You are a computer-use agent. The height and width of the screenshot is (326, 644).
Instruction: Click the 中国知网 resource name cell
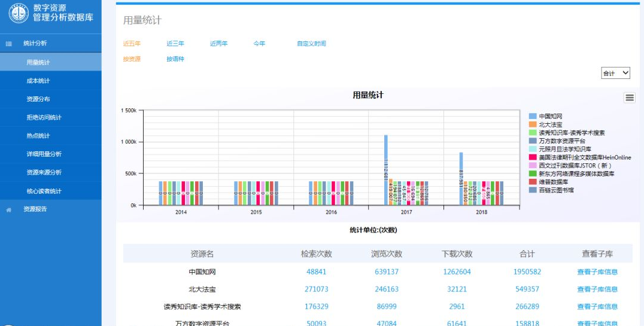coord(202,272)
